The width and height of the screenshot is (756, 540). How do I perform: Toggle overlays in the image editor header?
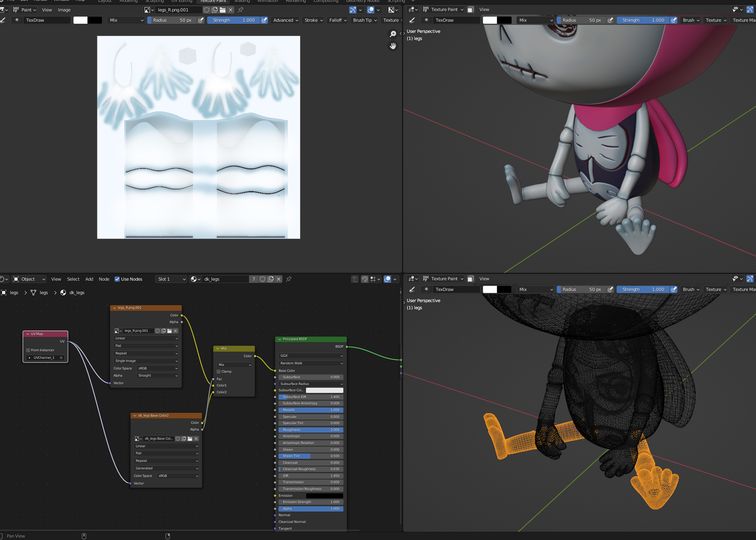click(x=370, y=10)
